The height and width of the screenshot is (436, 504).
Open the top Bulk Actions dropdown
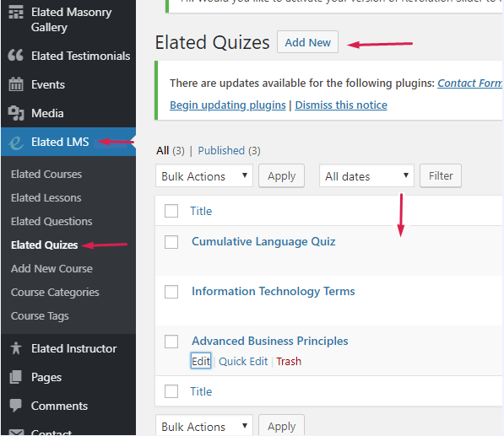pyautogui.click(x=204, y=175)
